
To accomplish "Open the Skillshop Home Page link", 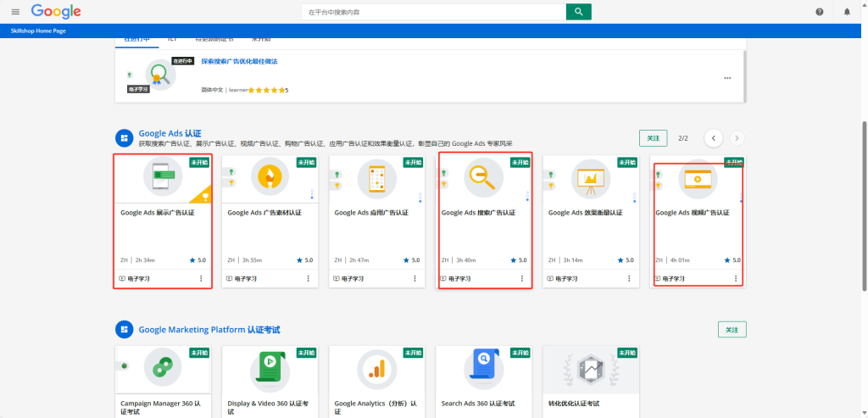I will coord(38,31).
